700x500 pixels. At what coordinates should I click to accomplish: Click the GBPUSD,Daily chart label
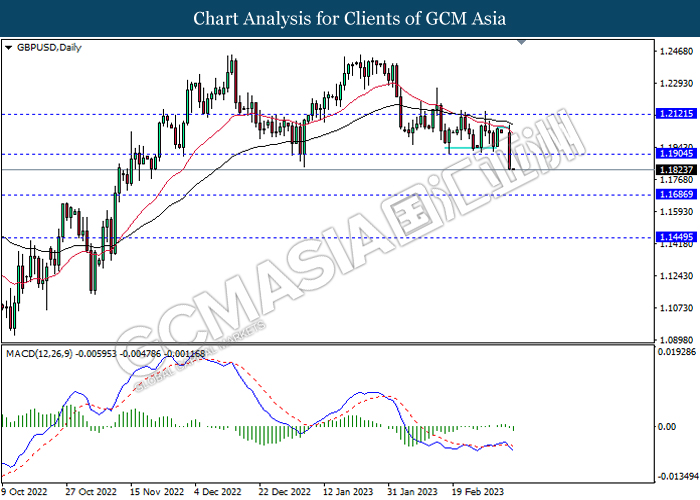coord(49,47)
